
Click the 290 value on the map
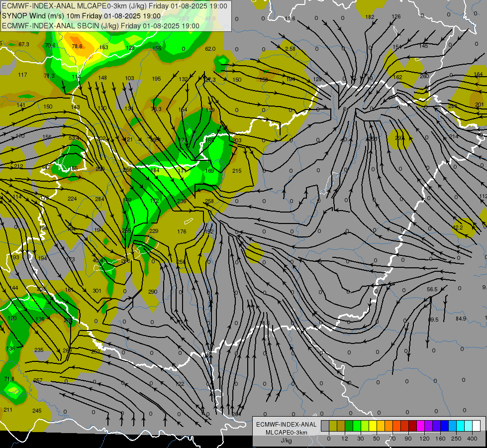pos(153,292)
